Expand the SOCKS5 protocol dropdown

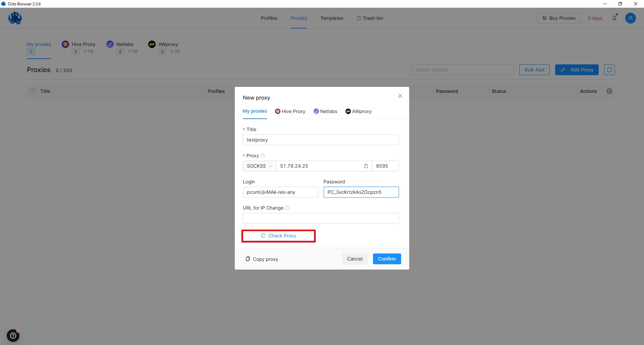click(x=259, y=166)
